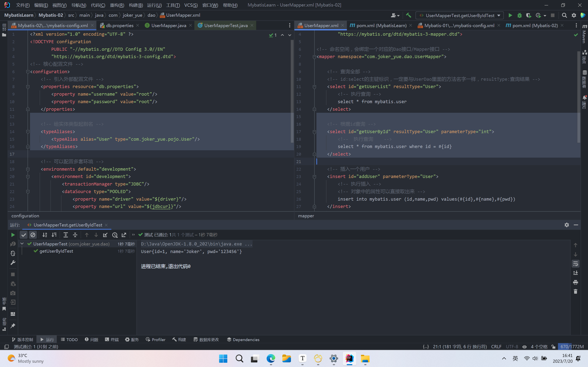Rerun tests in the Run panel
Screen dimensions: 588x367
click(x=13, y=235)
